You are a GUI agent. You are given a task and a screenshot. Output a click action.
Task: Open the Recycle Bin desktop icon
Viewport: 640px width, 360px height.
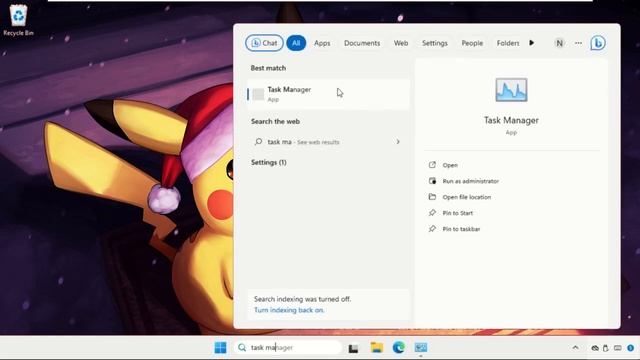tap(18, 20)
